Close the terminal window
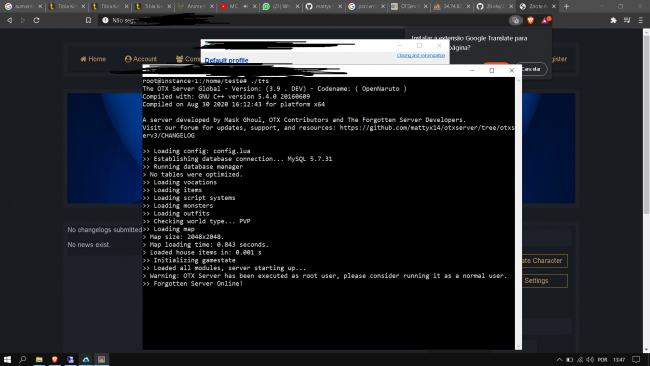This screenshot has height=366, width=650. click(x=512, y=70)
